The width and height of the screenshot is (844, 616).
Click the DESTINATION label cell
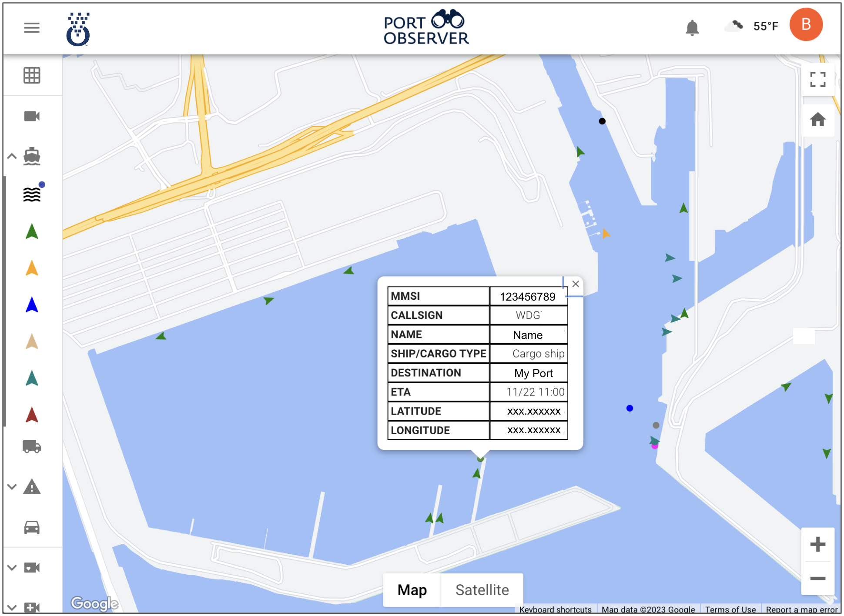coord(439,373)
